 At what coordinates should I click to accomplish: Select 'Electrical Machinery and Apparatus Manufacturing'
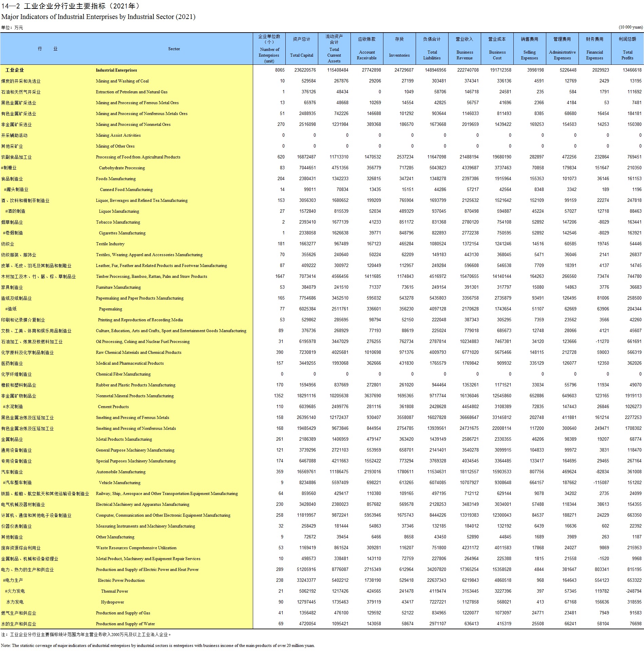(x=143, y=504)
